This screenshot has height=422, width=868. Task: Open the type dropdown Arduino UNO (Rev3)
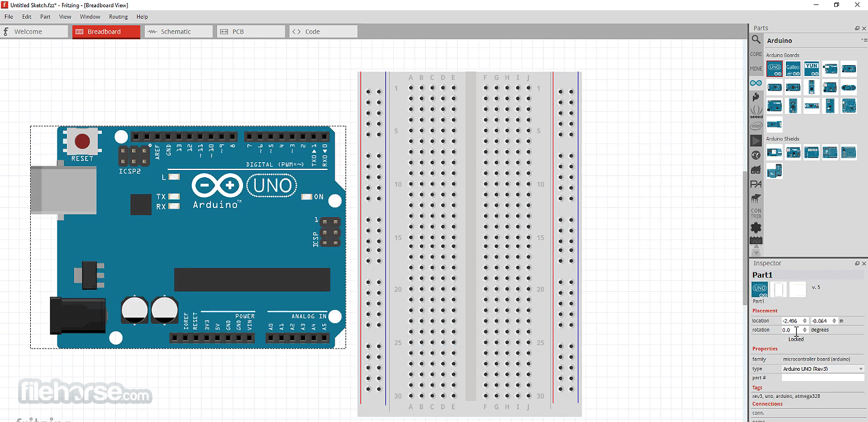pyautogui.click(x=823, y=368)
